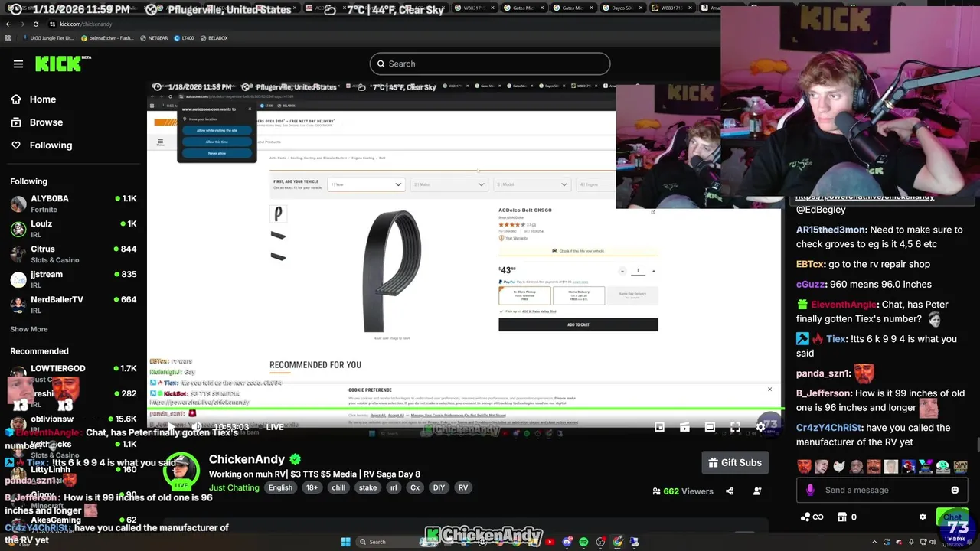Click the chat message input field
This screenshot has height=551, width=980.
click(x=880, y=490)
